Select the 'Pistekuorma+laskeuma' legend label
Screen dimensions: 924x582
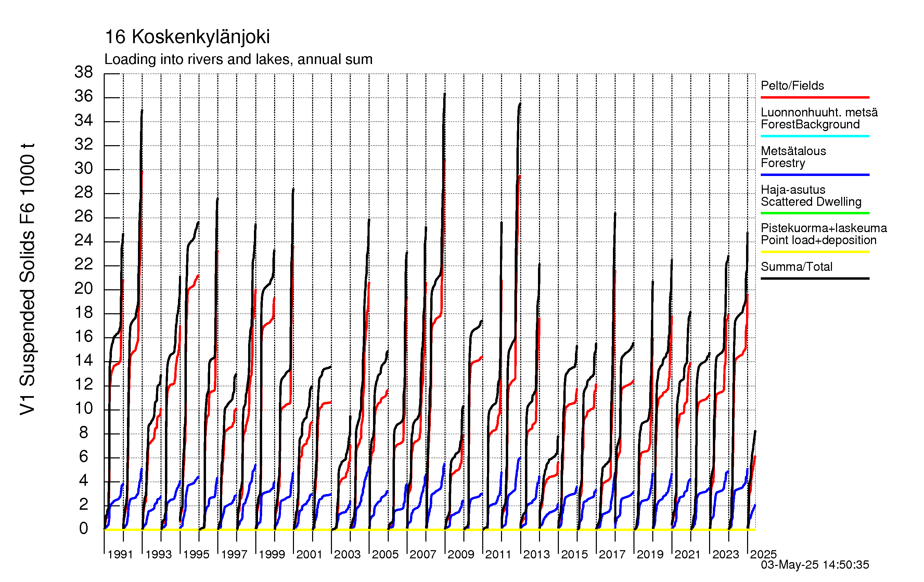click(824, 228)
